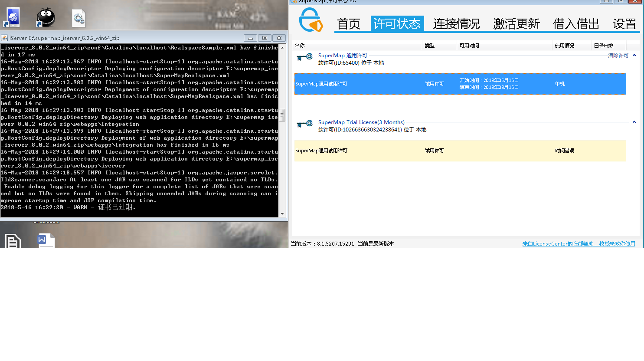This screenshot has height=361, width=644.
Task: Click the License Center shield logo
Action: tap(311, 20)
